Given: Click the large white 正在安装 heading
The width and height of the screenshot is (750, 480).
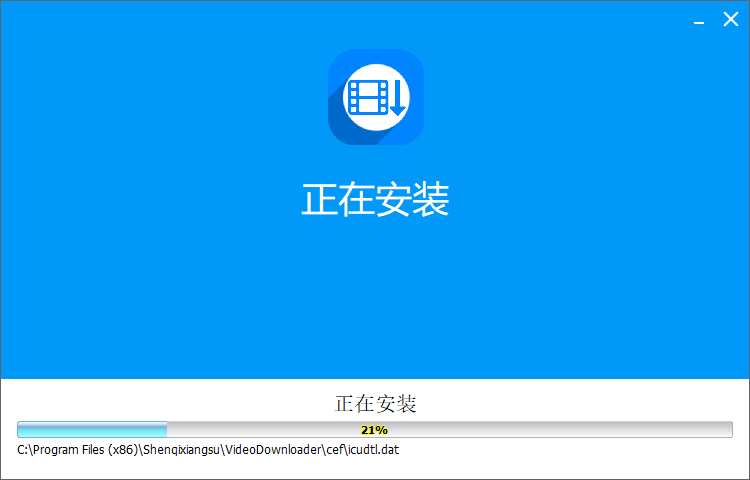Looking at the screenshot, I should point(375,199).
